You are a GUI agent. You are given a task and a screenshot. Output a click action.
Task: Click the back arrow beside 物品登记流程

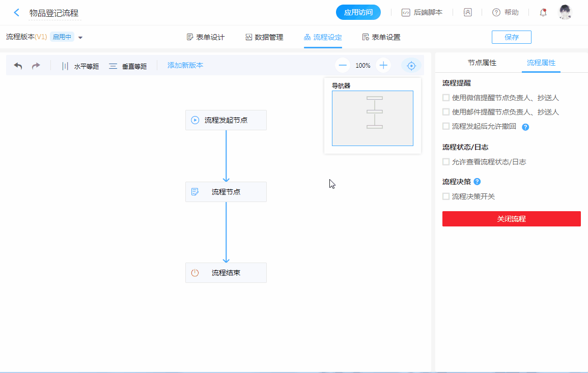point(17,13)
